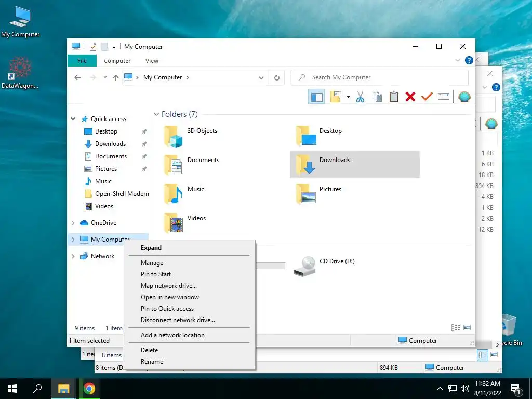Select the Music folder in Folders
Viewport: 532px width, 399px height.
pyautogui.click(x=184, y=194)
